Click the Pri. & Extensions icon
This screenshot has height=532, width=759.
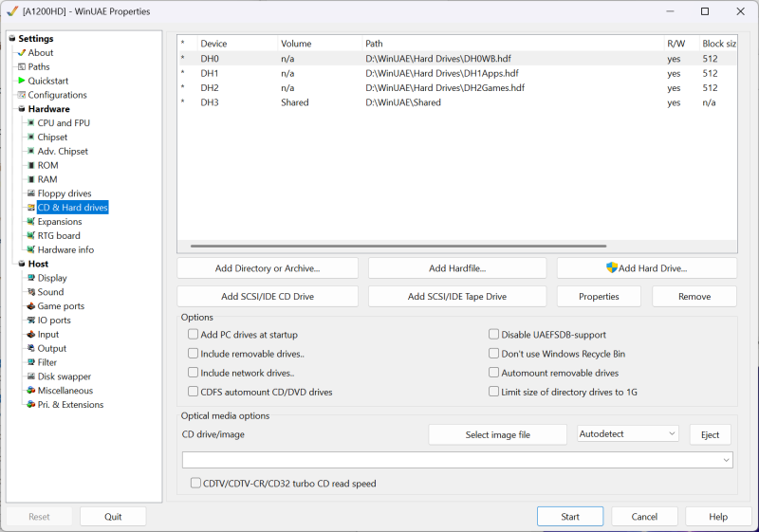coord(31,404)
